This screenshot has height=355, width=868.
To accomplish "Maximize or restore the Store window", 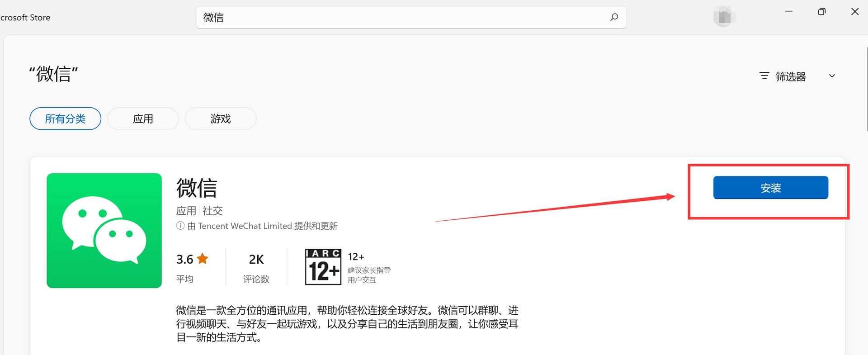I will [x=822, y=11].
